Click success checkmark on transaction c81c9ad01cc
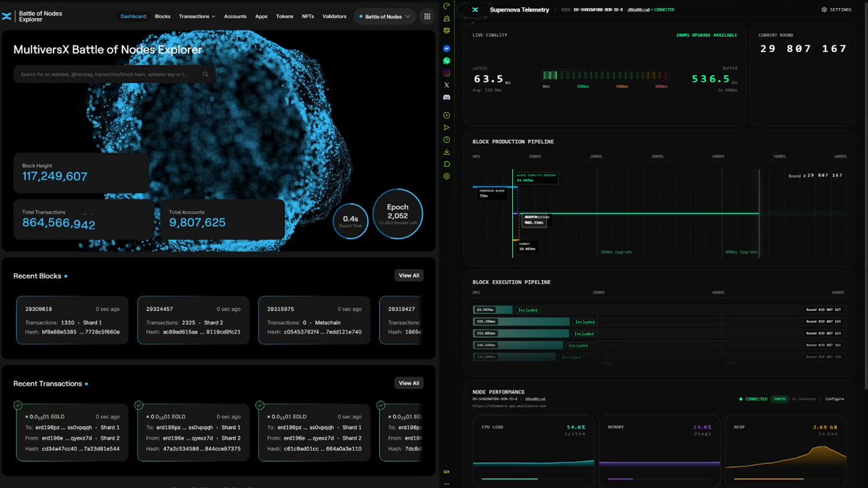 (x=260, y=406)
